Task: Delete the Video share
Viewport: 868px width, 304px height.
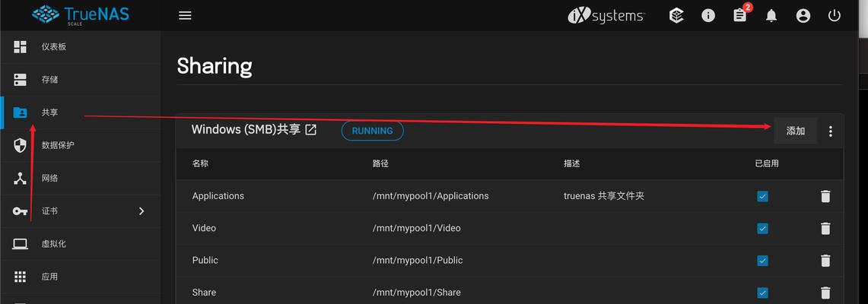Action: click(825, 228)
